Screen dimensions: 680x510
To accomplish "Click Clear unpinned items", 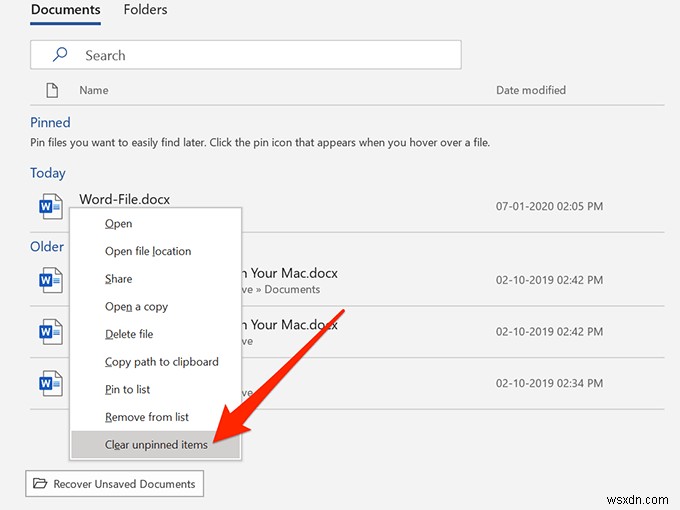I will [x=156, y=445].
